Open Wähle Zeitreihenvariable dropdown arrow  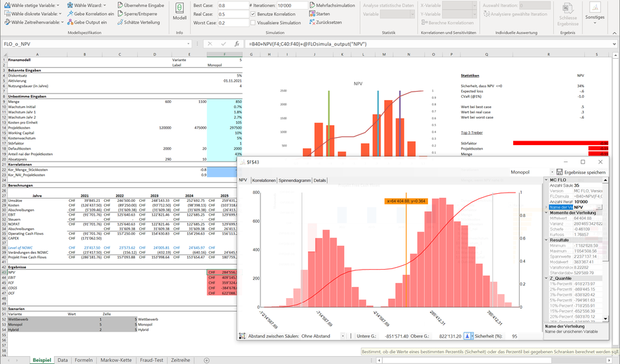[x=63, y=22]
